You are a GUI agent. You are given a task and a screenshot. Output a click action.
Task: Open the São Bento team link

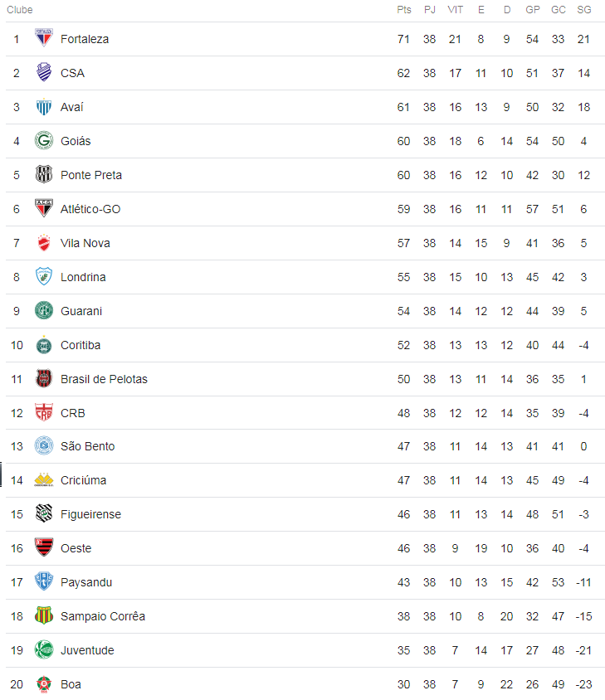click(88, 446)
